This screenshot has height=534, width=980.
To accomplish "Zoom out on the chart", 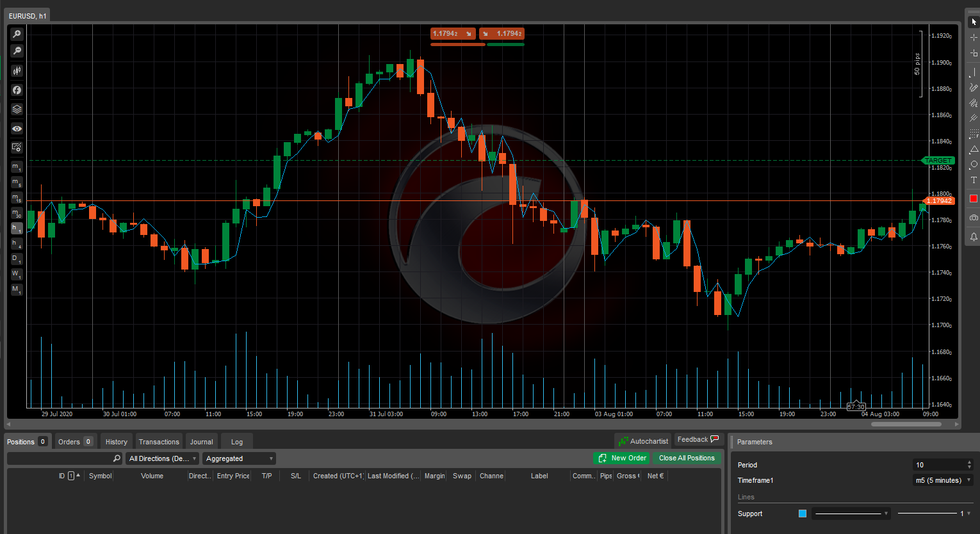I will click(17, 51).
